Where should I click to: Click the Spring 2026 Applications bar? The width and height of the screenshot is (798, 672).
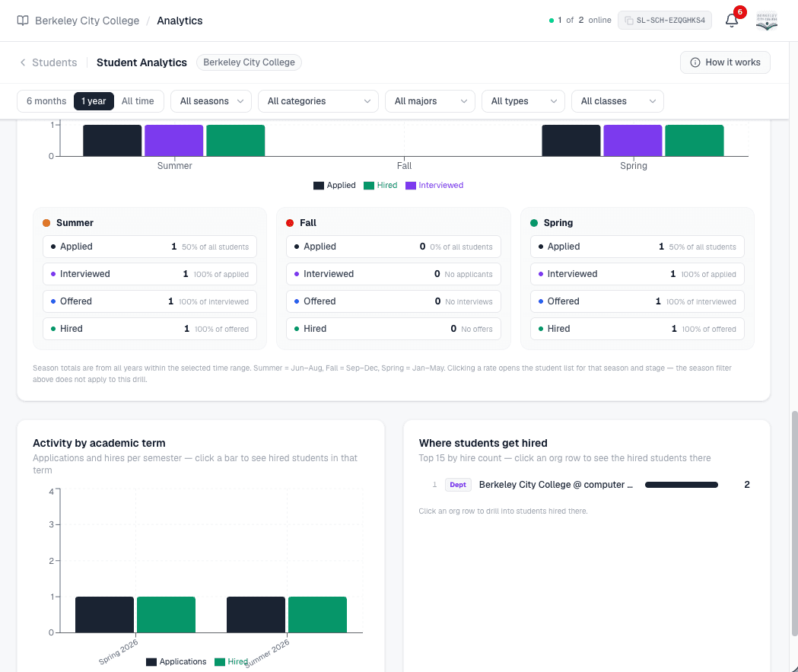tap(104, 614)
